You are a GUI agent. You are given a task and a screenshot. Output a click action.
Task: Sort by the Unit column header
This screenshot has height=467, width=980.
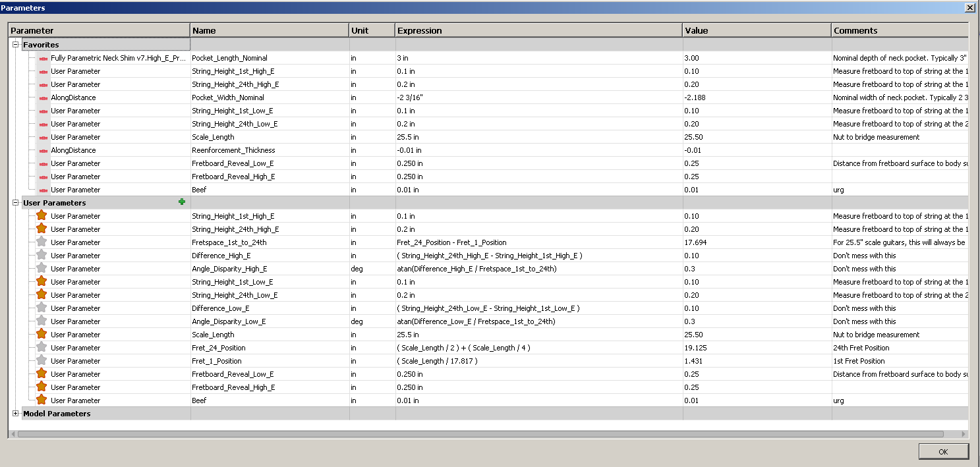point(372,30)
